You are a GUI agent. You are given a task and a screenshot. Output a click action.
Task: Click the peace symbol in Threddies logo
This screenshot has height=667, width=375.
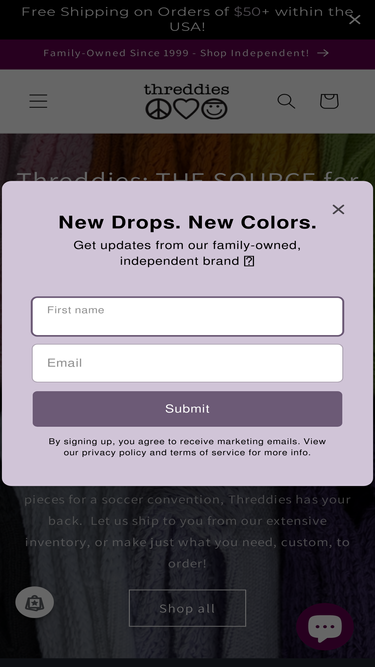coord(158,109)
